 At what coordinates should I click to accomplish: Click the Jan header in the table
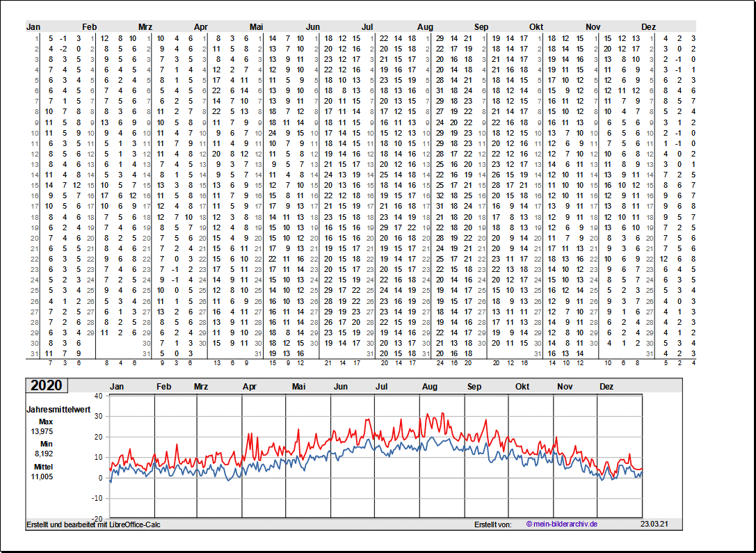(x=33, y=26)
